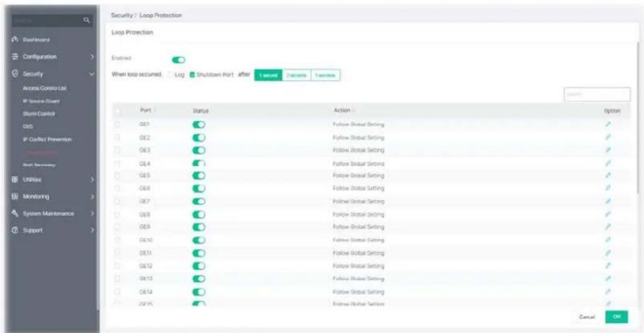
Task: Toggle the global Enabled switch
Action: (178, 60)
